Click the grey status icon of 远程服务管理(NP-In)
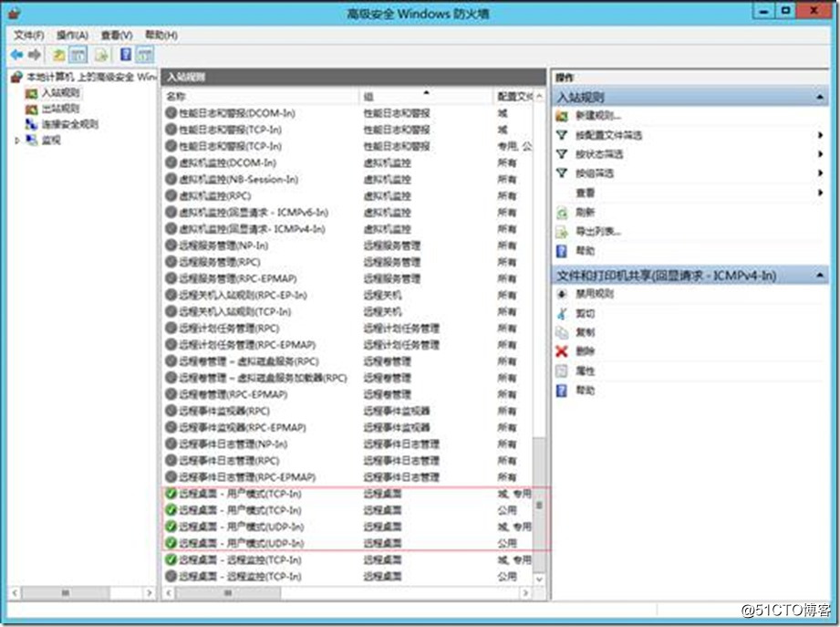The width and height of the screenshot is (840, 627). (x=171, y=246)
